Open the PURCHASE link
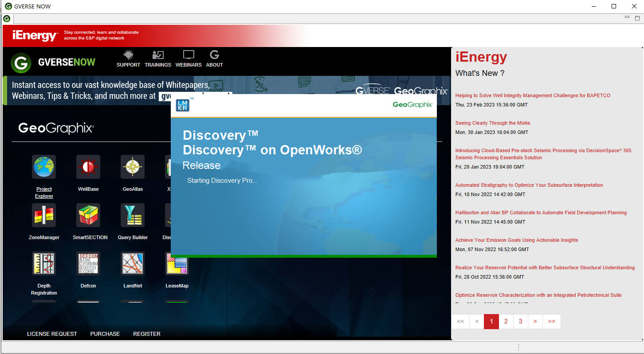The image size is (644, 354). pyautogui.click(x=105, y=334)
